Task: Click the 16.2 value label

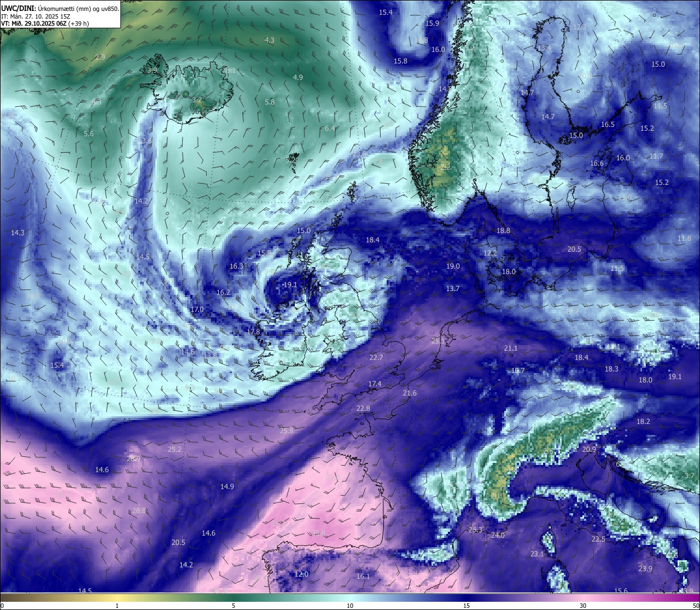Action: click(x=223, y=292)
